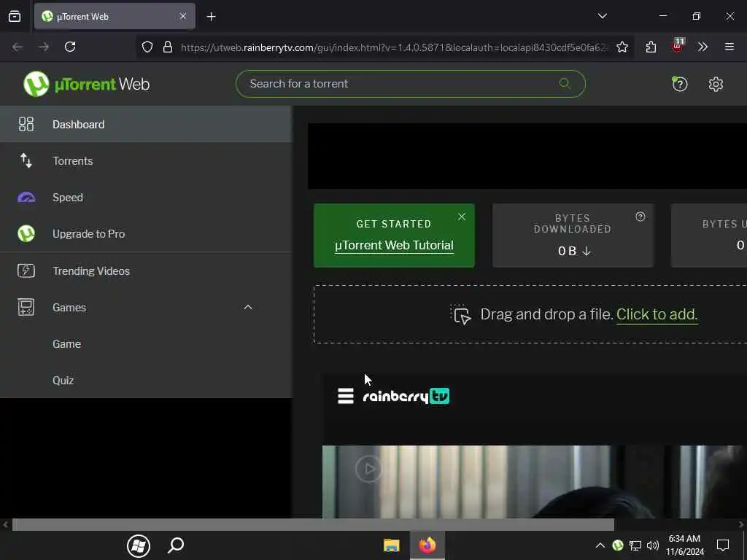Click the Speed gauge icon

(26, 197)
